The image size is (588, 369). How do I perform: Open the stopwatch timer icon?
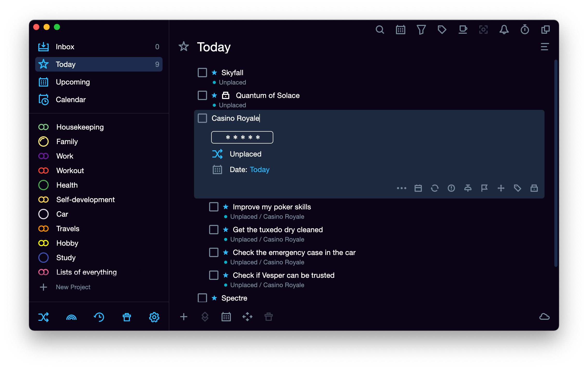point(525,30)
